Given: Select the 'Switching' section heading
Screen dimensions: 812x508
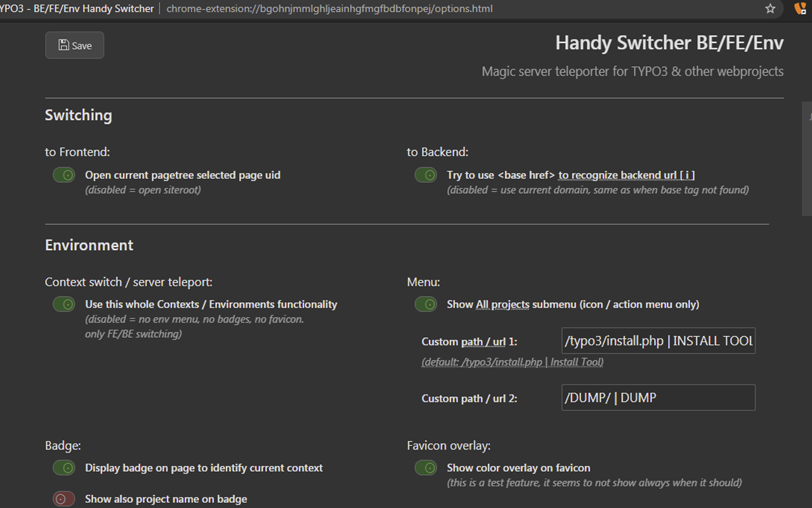Looking at the screenshot, I should [79, 115].
